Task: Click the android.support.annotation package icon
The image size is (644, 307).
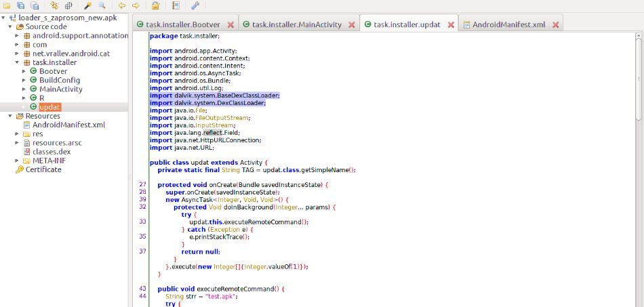Action: (x=26, y=36)
